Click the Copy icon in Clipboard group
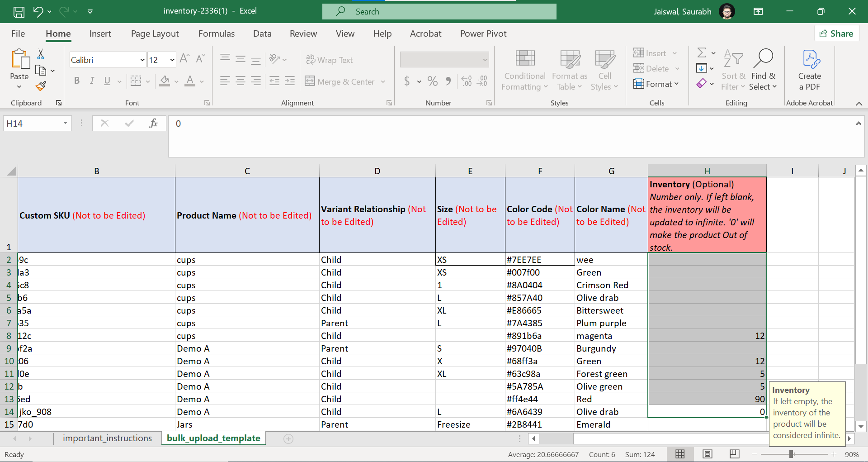Image resolution: width=868 pixels, height=462 pixels. pyautogui.click(x=41, y=70)
